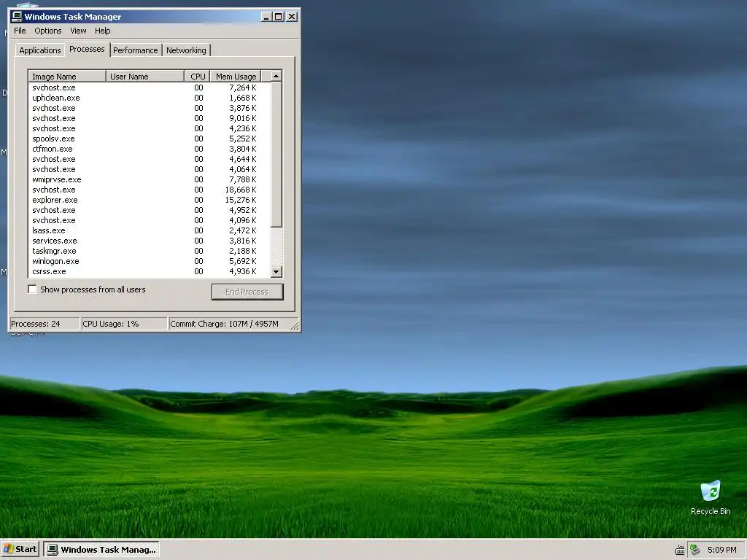This screenshot has width=747, height=560.
Task: Close the Windows Task Manager window
Action: [292, 17]
